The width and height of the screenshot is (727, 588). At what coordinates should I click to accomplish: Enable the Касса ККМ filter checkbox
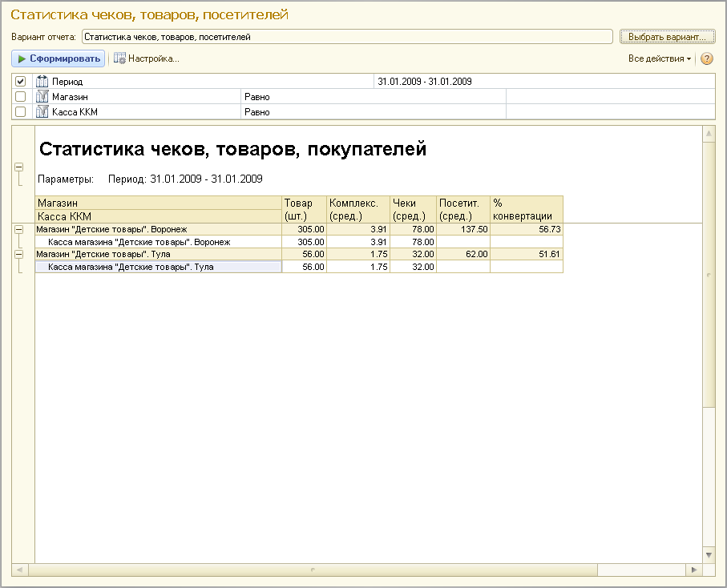21,112
